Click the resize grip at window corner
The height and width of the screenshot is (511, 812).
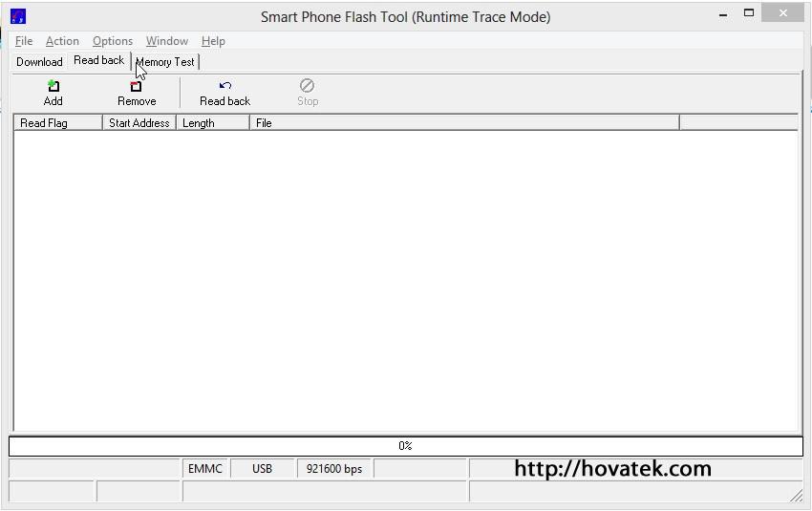click(797, 496)
